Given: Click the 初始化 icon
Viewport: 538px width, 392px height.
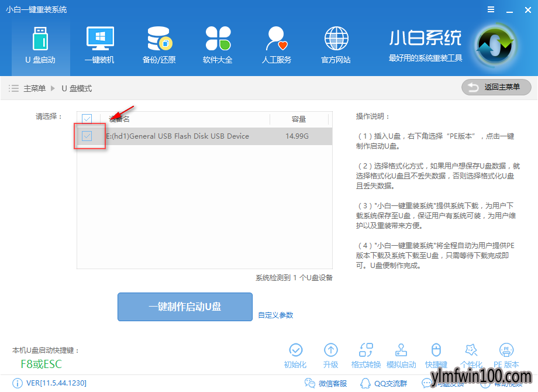Looking at the screenshot, I should click(x=295, y=356).
